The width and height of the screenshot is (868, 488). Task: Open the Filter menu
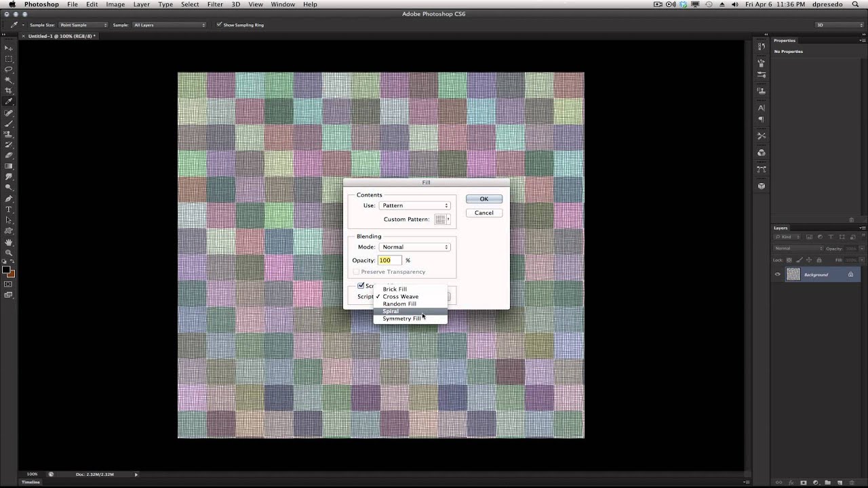point(215,4)
